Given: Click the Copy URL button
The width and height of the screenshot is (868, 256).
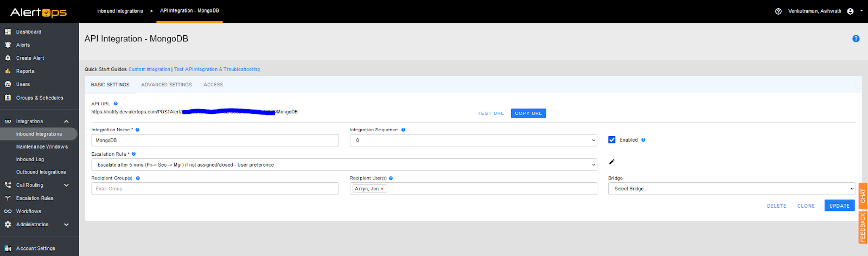Looking at the screenshot, I should point(528,113).
